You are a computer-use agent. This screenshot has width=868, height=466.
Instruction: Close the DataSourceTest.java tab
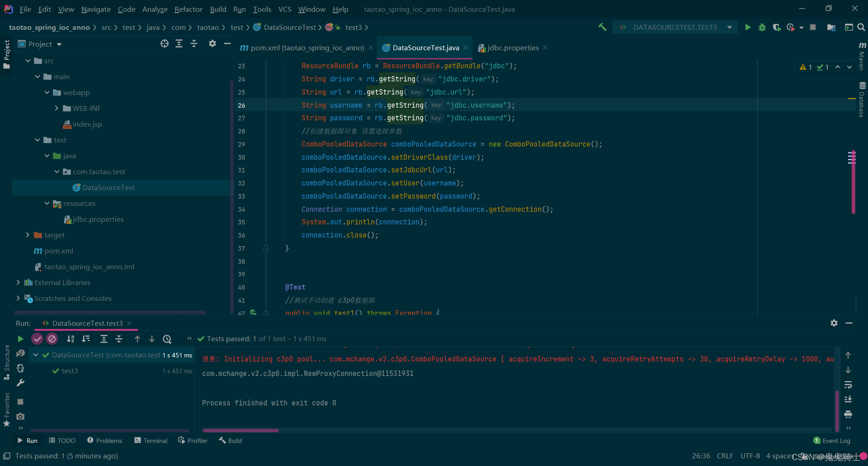pyautogui.click(x=465, y=48)
